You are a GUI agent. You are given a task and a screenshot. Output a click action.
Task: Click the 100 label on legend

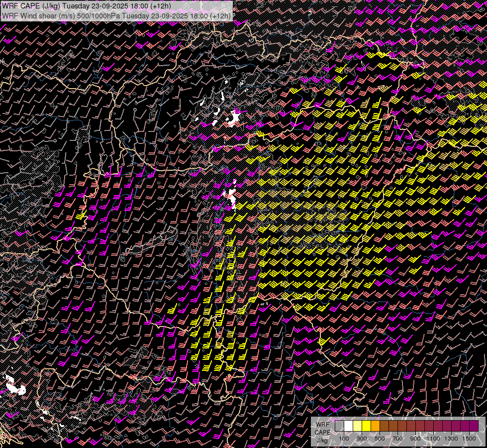pos(344,439)
